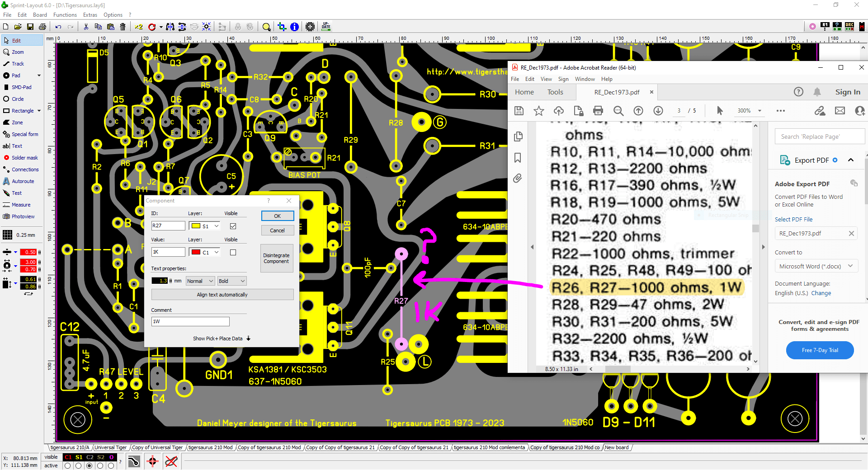
Task: Open the DRC check panel icon
Action: (849, 27)
